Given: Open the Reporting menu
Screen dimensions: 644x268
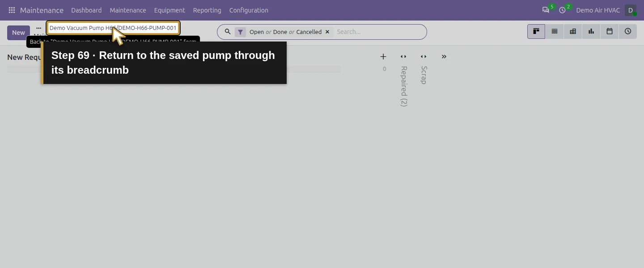Looking at the screenshot, I should click(207, 10).
